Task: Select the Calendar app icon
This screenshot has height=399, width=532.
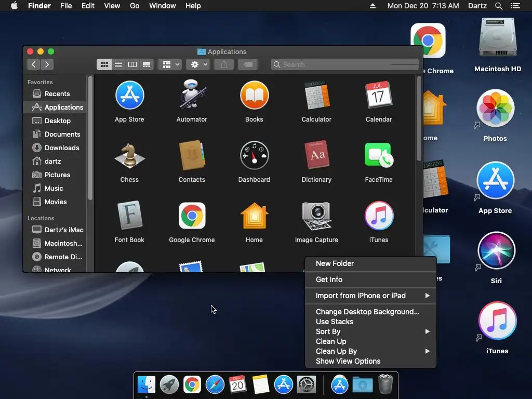Action: point(379,96)
